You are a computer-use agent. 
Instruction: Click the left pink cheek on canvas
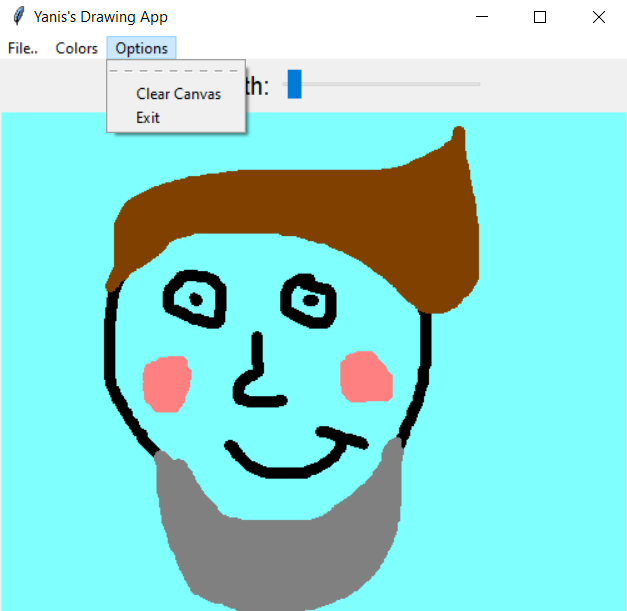click(x=167, y=384)
